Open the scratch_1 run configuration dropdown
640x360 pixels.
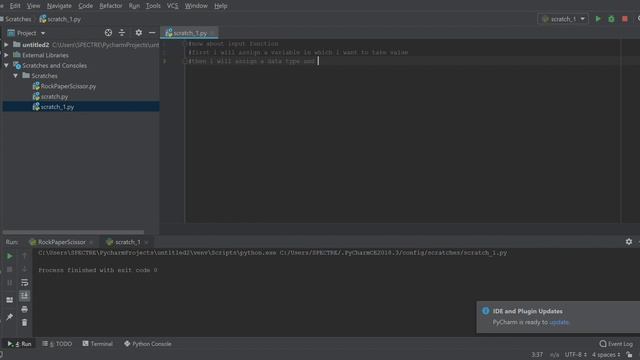[563, 19]
